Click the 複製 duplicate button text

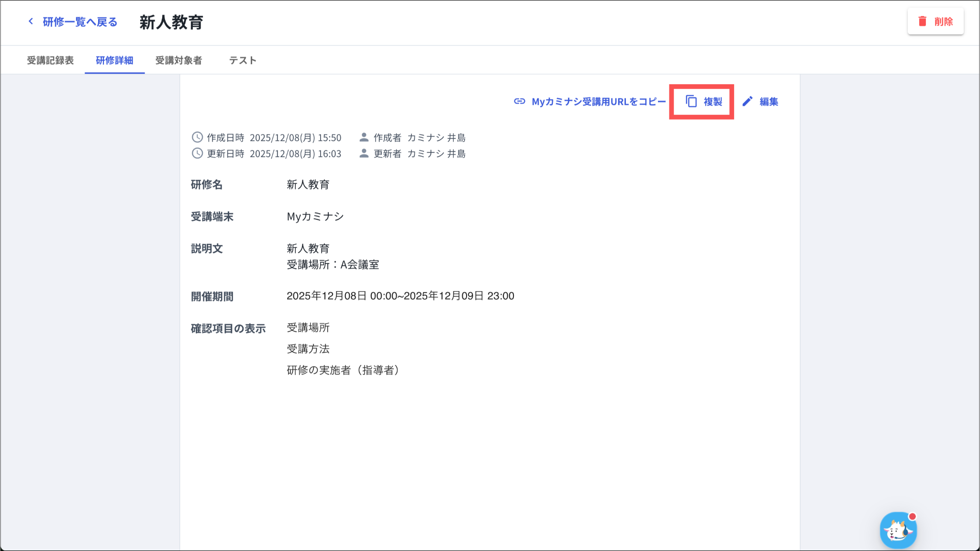(713, 101)
